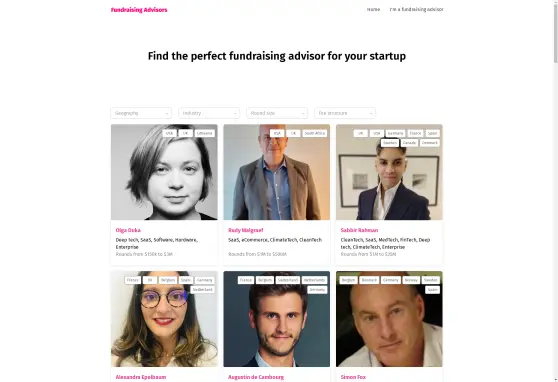This screenshot has height=382, width=558.
Task: Click Denmark tag on Sabbir Rahman's card
Action: [x=430, y=143]
